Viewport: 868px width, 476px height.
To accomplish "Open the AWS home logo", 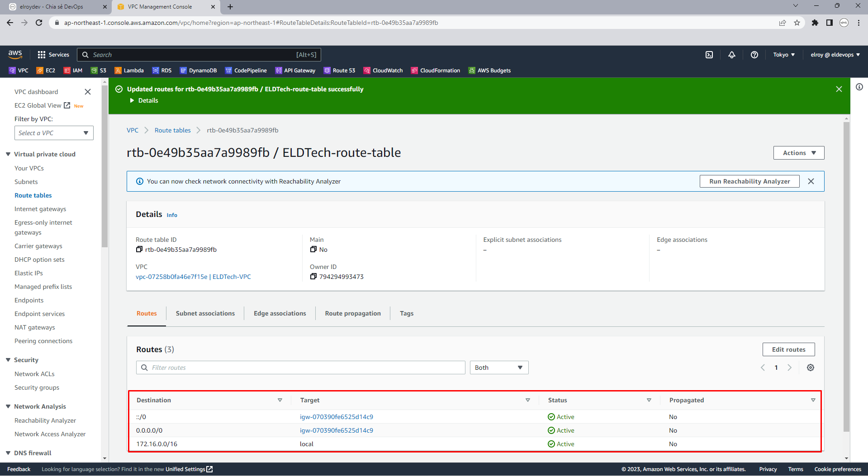I will (15, 54).
